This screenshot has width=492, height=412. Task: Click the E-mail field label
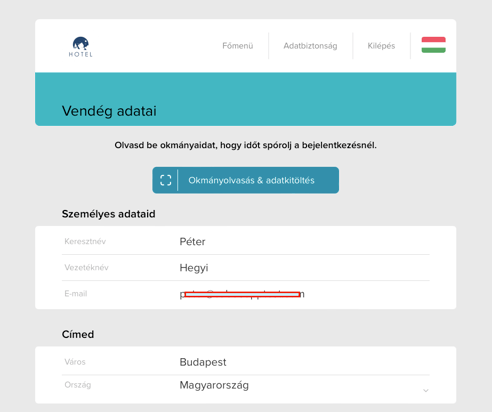coord(76,294)
